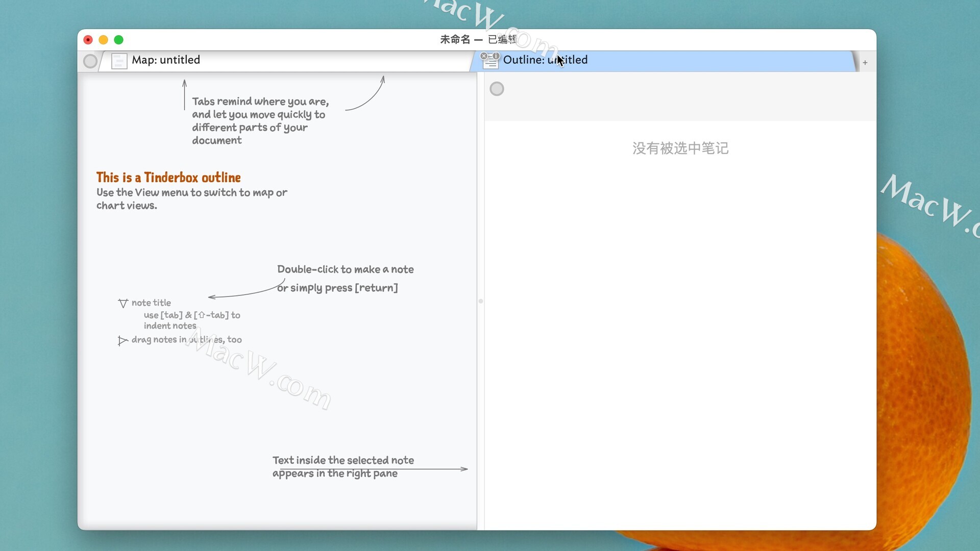Click the 'Double-click to make a note' text
Viewport: 980px width, 551px height.
coord(346,269)
